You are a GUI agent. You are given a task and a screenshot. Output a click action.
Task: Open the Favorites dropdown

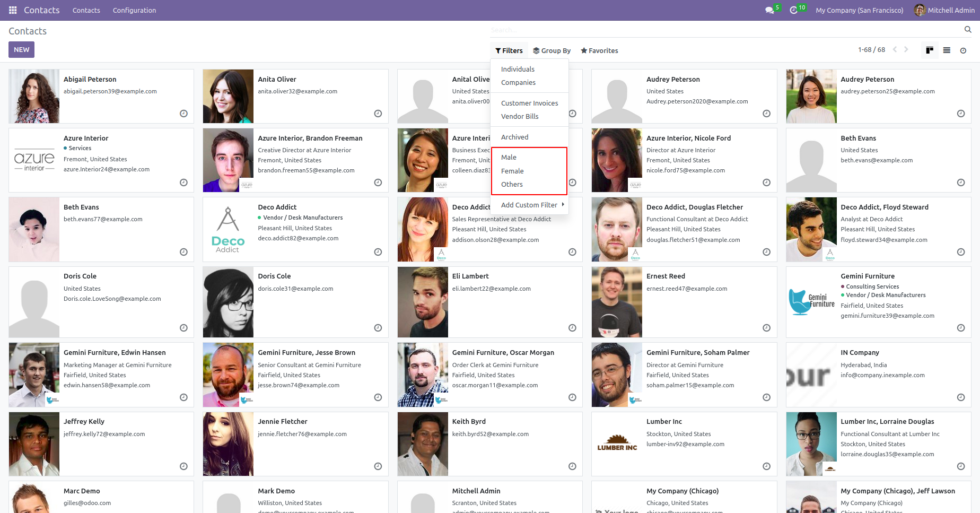pyautogui.click(x=599, y=50)
